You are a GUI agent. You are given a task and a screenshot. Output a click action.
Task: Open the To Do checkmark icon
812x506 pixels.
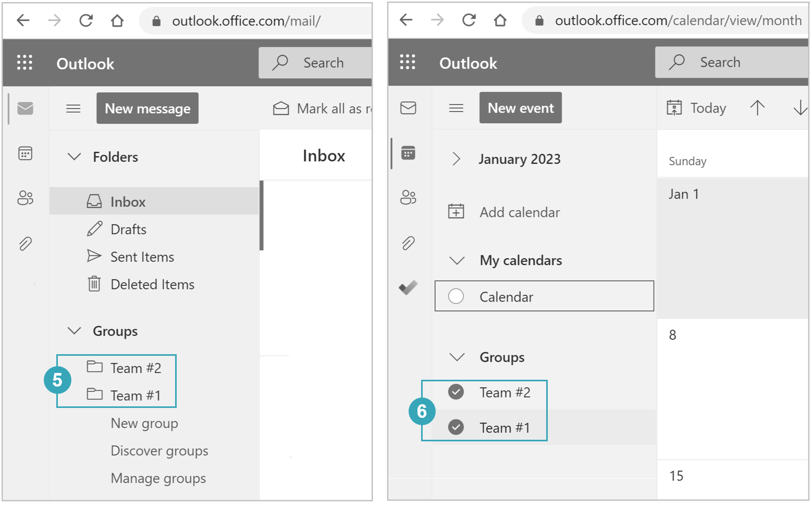pos(408,288)
